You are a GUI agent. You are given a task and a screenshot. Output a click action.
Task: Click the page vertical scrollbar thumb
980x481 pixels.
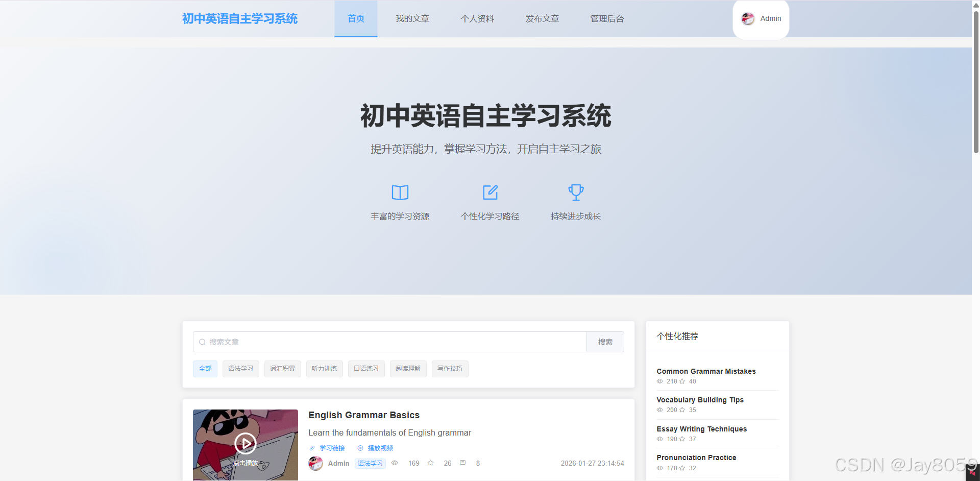point(976,82)
